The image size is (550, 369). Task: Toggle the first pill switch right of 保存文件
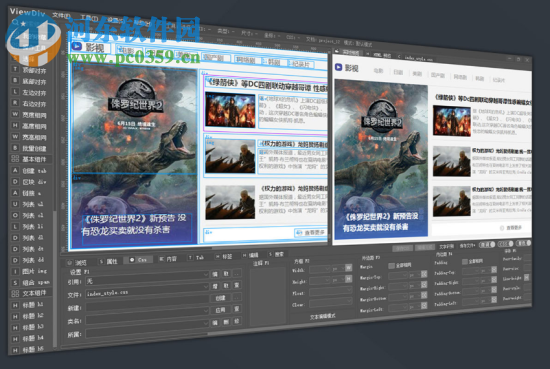pyautogui.click(x=488, y=244)
